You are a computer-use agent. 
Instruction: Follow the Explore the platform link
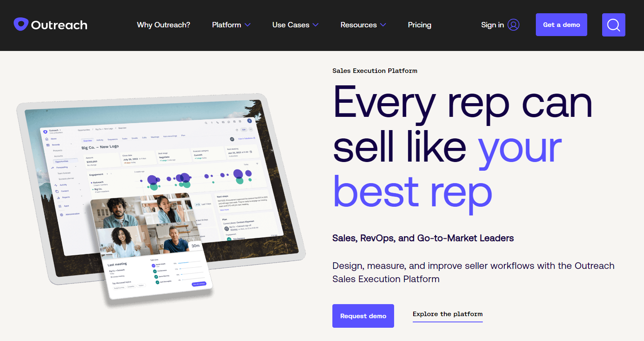pos(448,314)
